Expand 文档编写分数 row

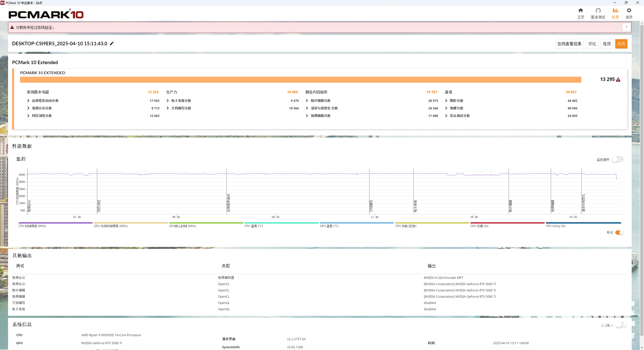point(168,108)
